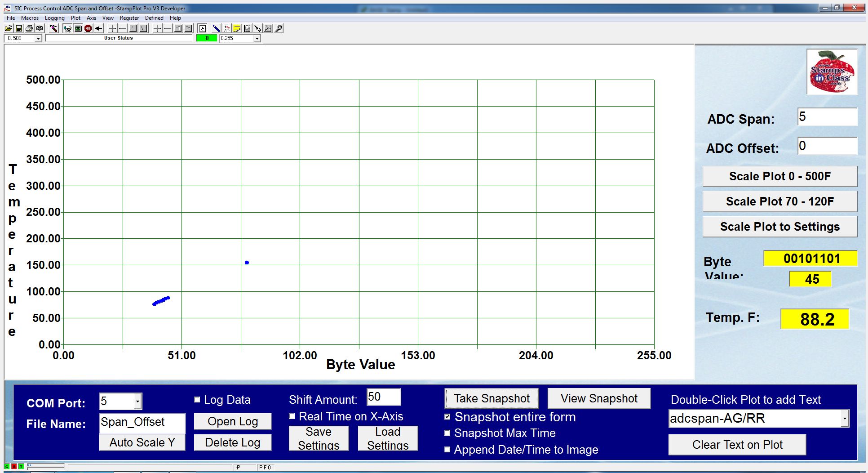
Task: Click the red stop sign icon
Action: [88, 28]
